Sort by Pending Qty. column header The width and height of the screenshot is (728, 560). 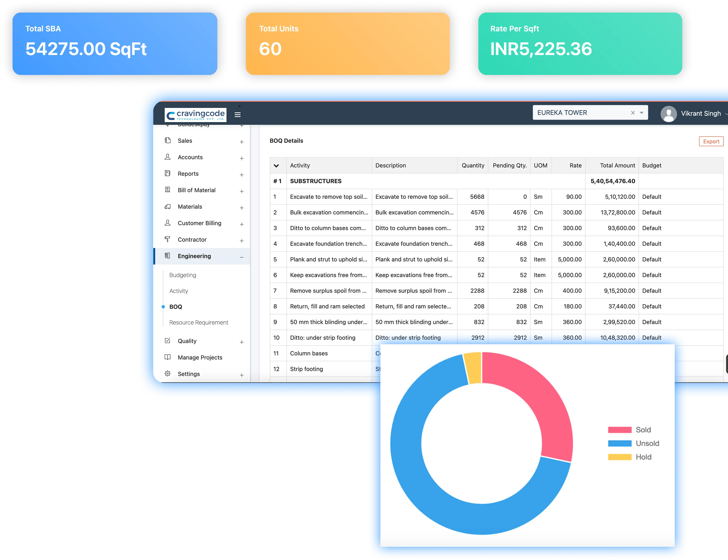pyautogui.click(x=510, y=165)
